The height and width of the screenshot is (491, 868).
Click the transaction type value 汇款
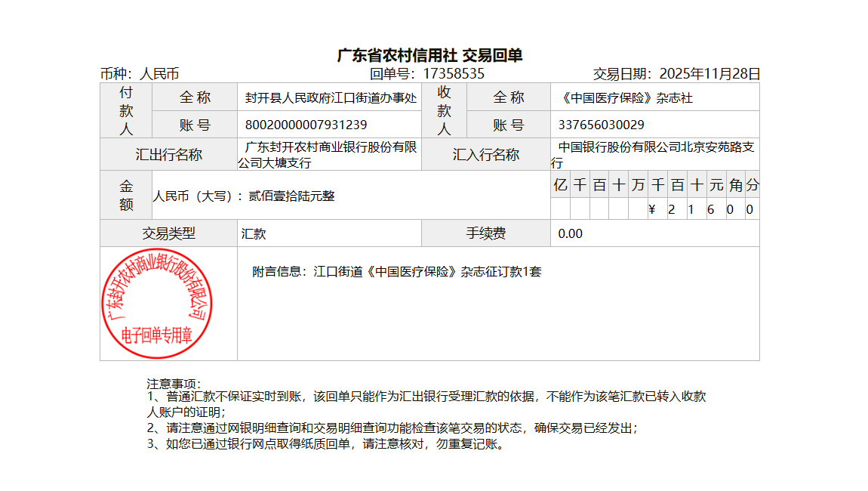click(254, 234)
